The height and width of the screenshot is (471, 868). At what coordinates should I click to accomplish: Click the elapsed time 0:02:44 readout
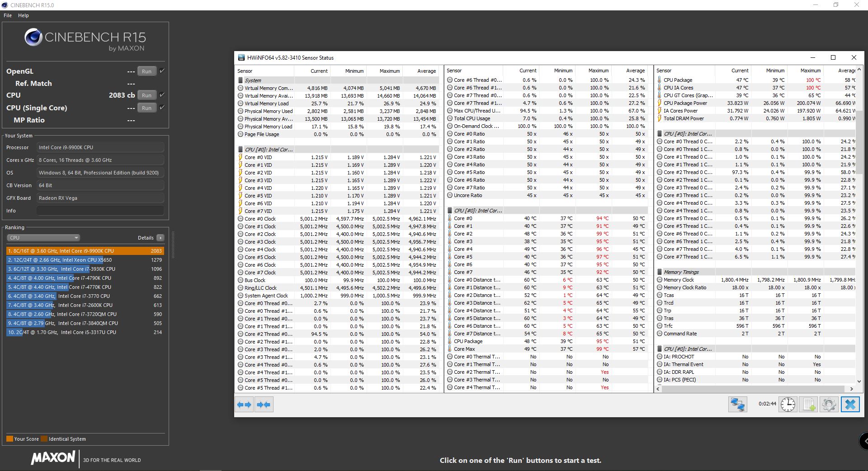point(767,404)
